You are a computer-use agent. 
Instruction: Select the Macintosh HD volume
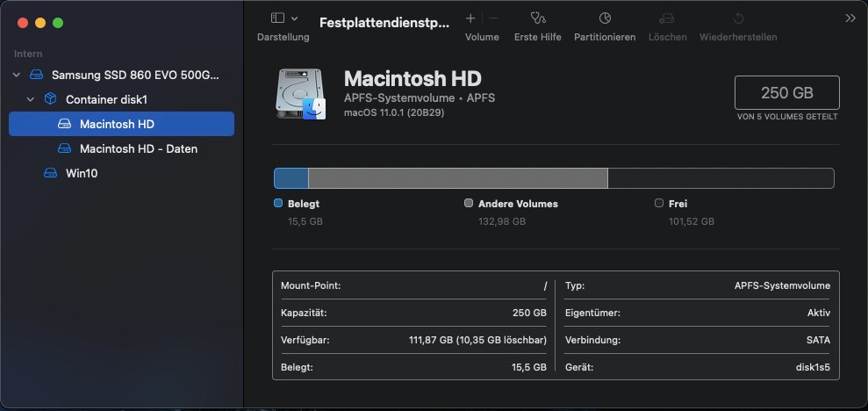121,124
